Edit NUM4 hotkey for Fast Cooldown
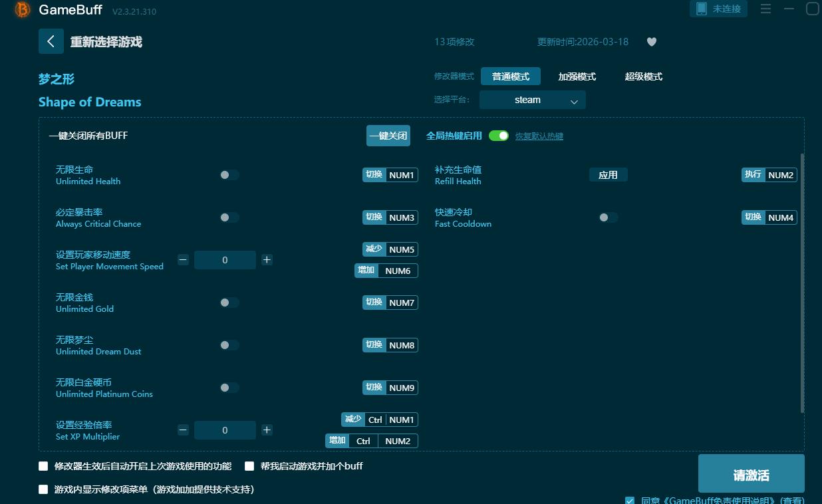This screenshot has height=504, width=822. [781, 217]
